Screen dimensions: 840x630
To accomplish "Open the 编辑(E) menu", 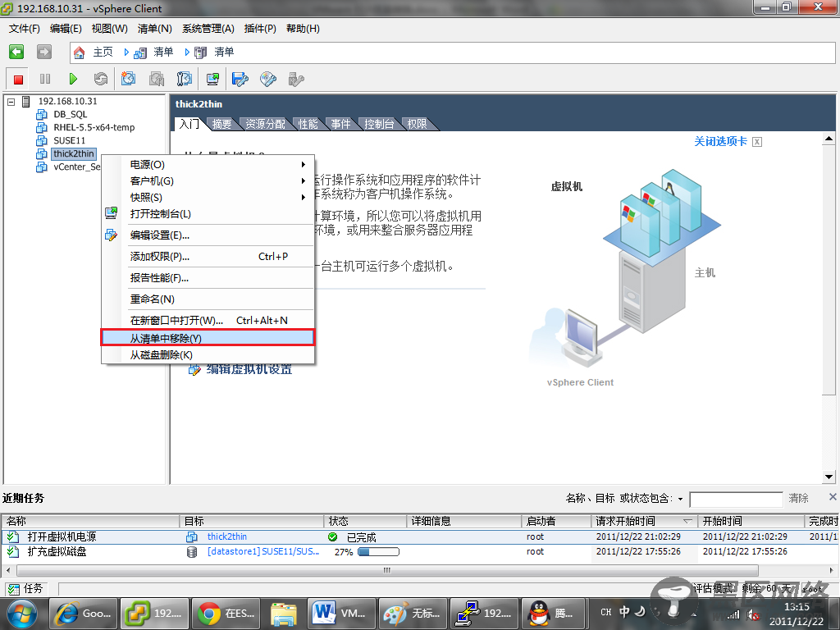I will click(x=66, y=29).
